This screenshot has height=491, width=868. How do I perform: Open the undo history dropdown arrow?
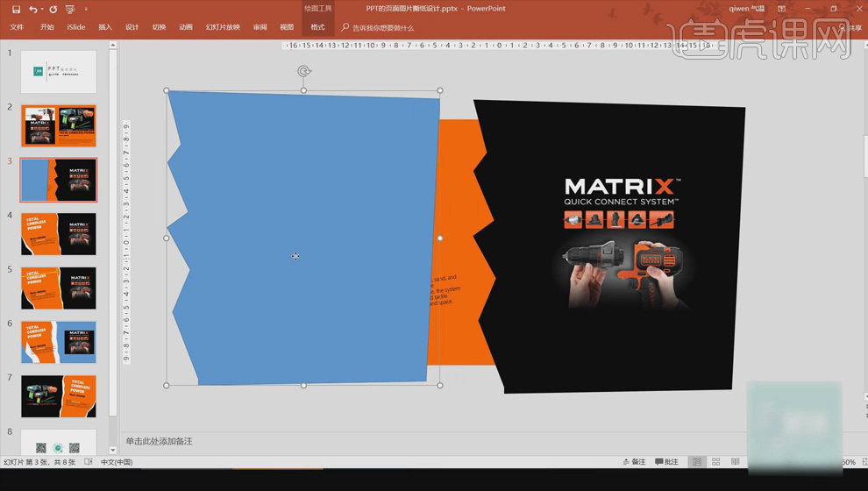coord(42,9)
